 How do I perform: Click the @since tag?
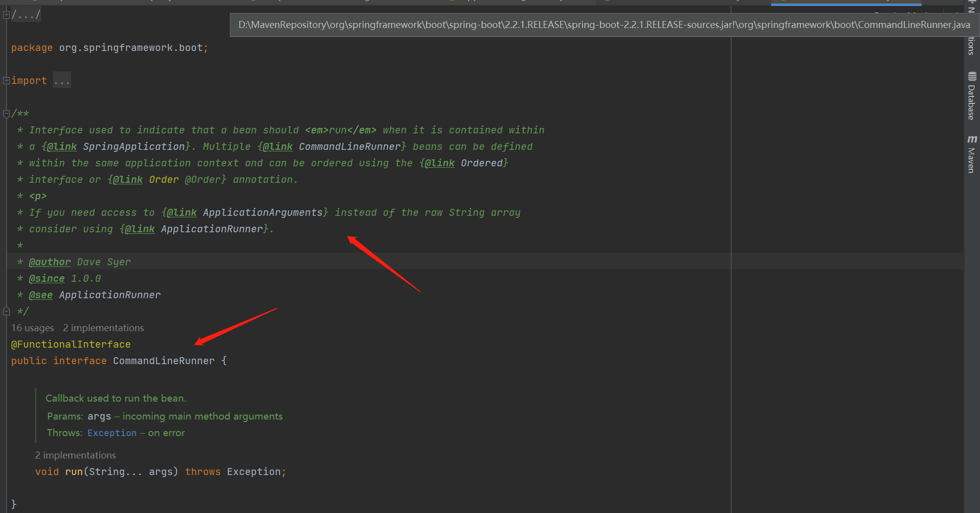(47, 279)
